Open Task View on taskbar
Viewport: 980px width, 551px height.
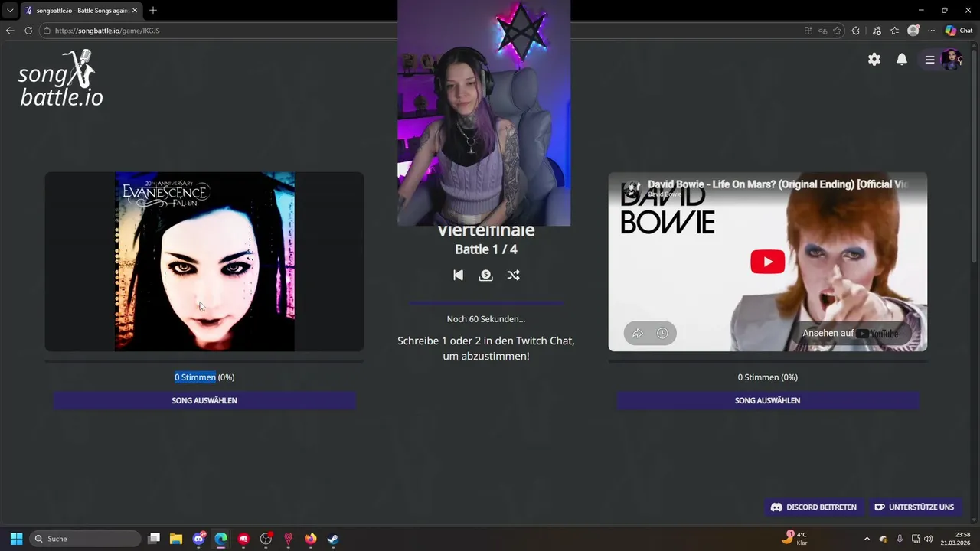(154, 539)
